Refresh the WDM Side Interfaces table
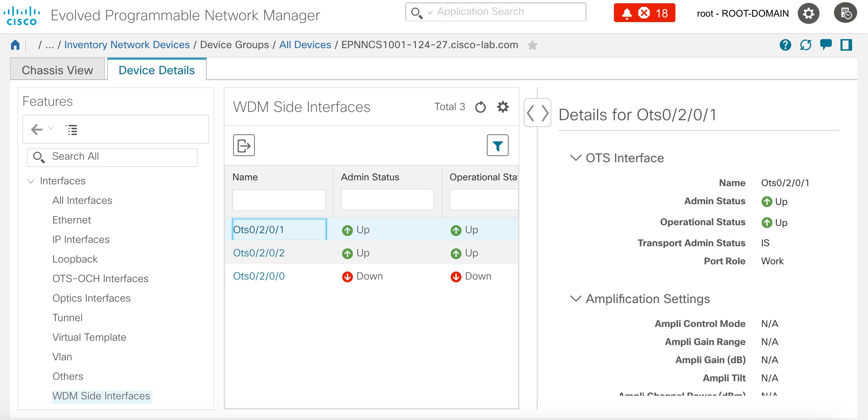 click(480, 107)
